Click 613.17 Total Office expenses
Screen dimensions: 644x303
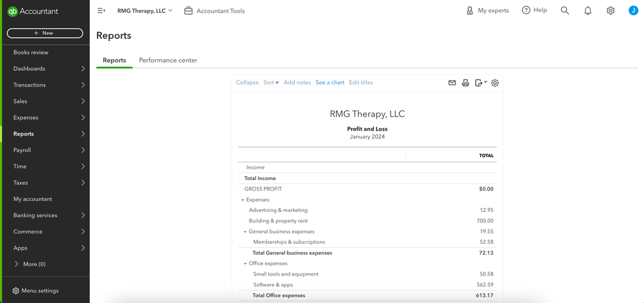[x=485, y=295]
